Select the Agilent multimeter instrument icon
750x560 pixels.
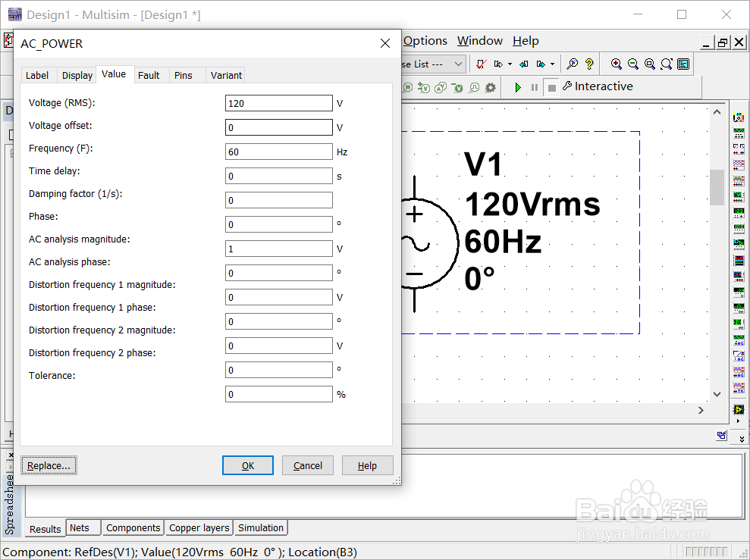point(739,355)
